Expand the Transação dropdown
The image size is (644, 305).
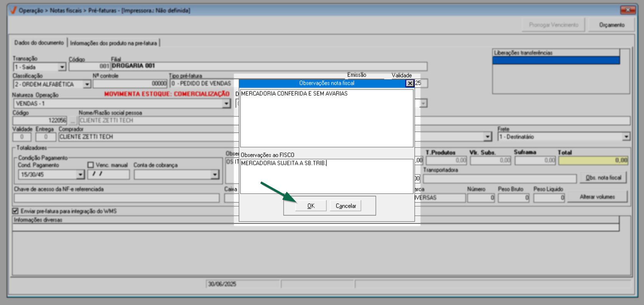[x=62, y=67]
